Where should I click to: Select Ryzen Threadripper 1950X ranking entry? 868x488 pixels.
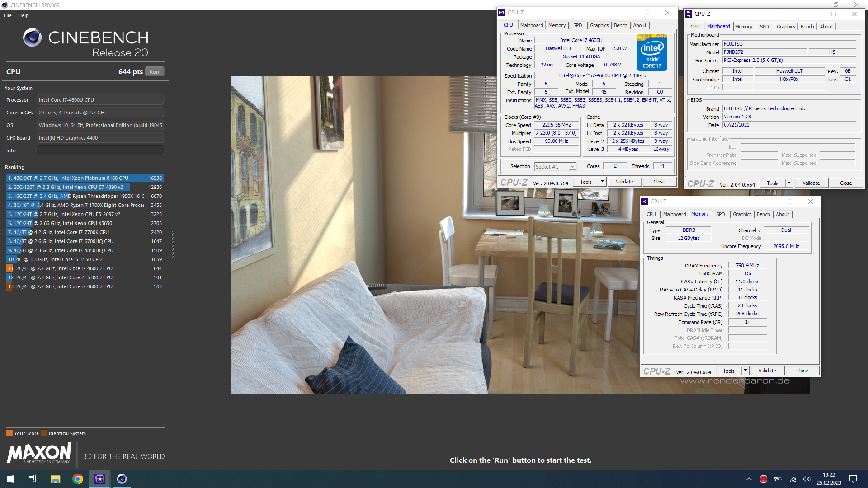pyautogui.click(x=85, y=196)
